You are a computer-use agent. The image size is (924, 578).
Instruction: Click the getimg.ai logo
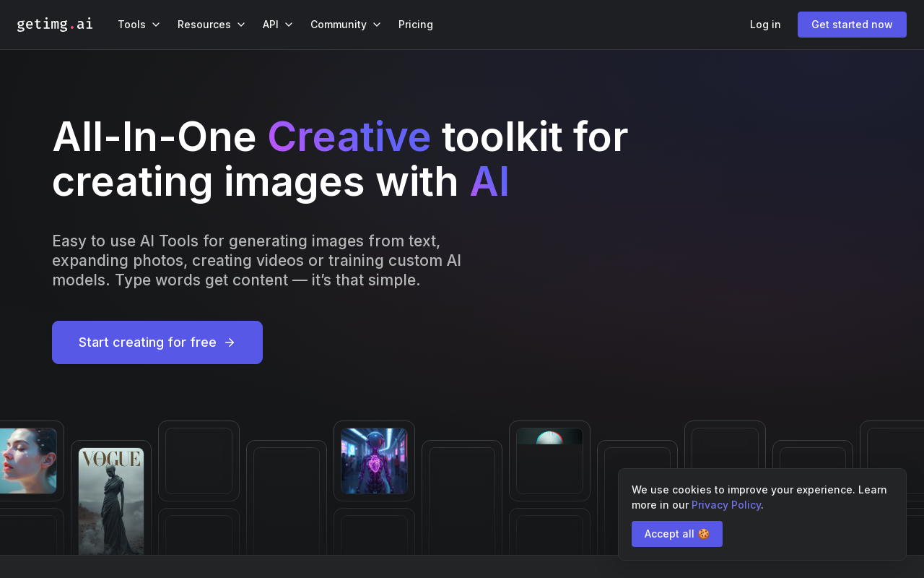(55, 25)
